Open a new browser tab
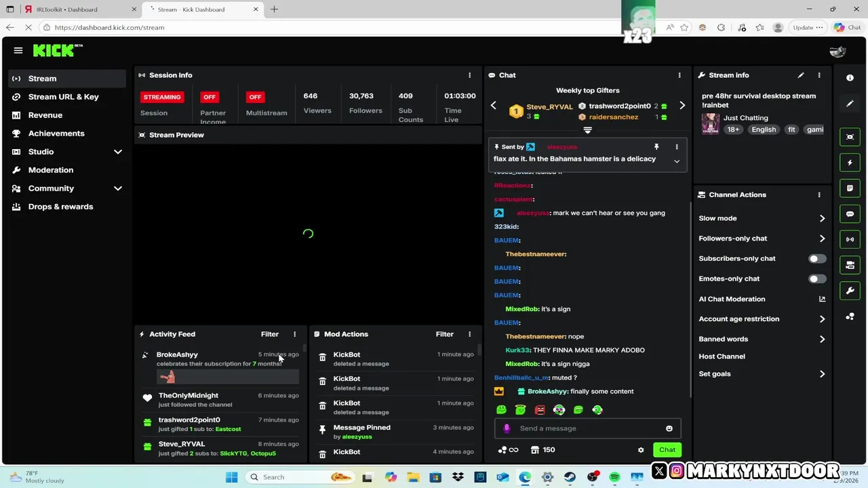868x488 pixels. [274, 9]
